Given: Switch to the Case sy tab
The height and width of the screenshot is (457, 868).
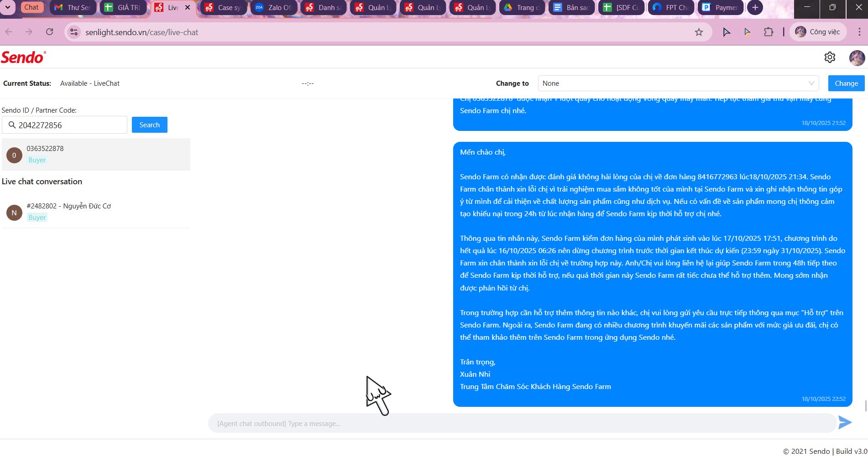Looking at the screenshot, I should tap(224, 7).
